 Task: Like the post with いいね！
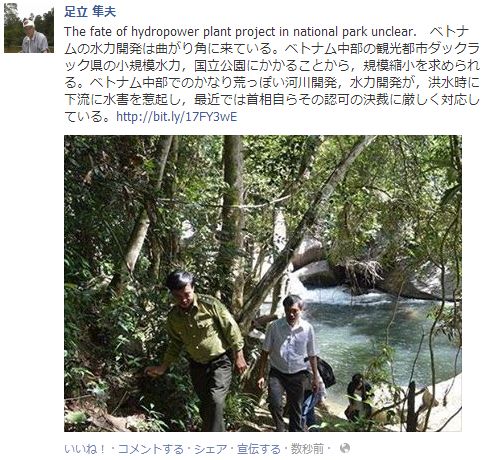tap(85, 449)
